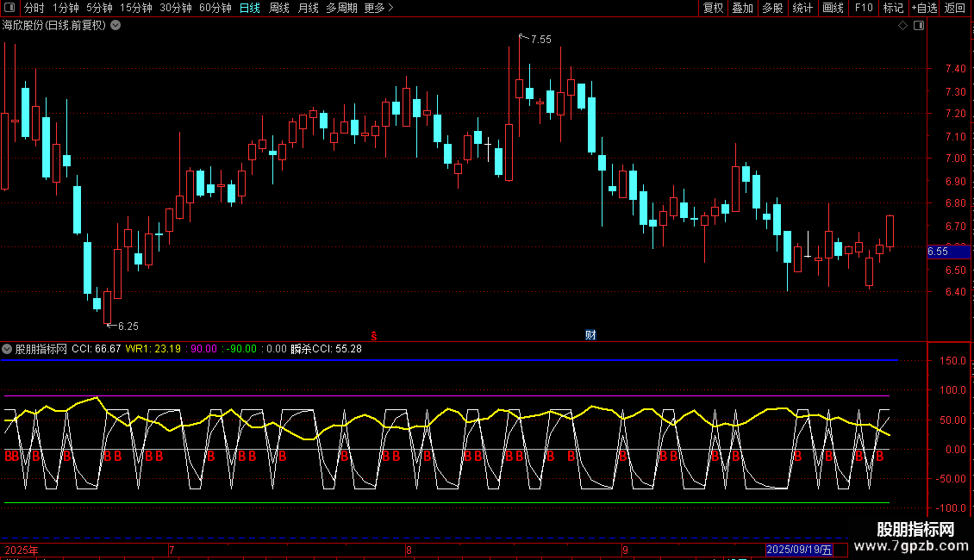
Task: Open the 分时 intraday view
Action: tap(34, 8)
